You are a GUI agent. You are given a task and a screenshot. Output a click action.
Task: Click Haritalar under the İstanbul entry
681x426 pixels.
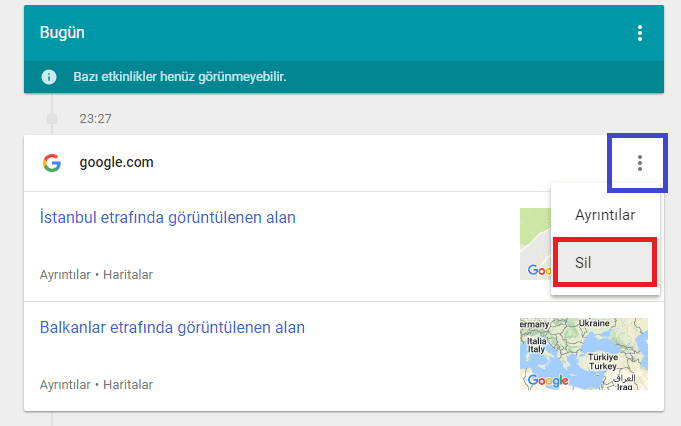click(128, 274)
